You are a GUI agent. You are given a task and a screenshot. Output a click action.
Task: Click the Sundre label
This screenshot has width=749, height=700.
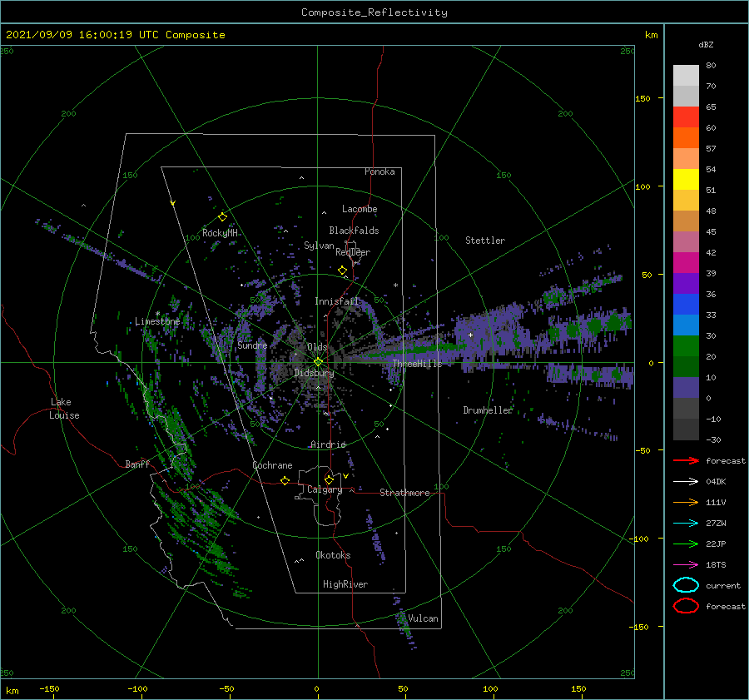point(253,345)
